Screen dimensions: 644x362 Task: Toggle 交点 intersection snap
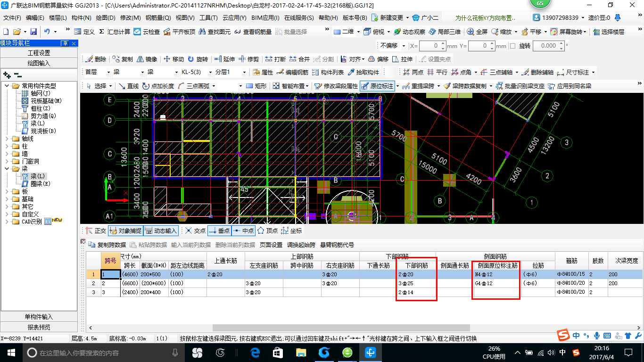click(x=195, y=230)
